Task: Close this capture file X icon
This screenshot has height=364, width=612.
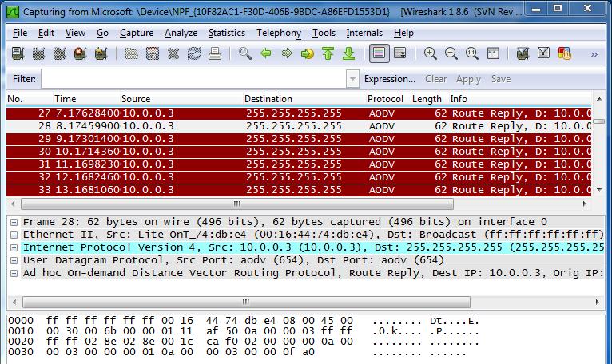Action: tap(173, 53)
